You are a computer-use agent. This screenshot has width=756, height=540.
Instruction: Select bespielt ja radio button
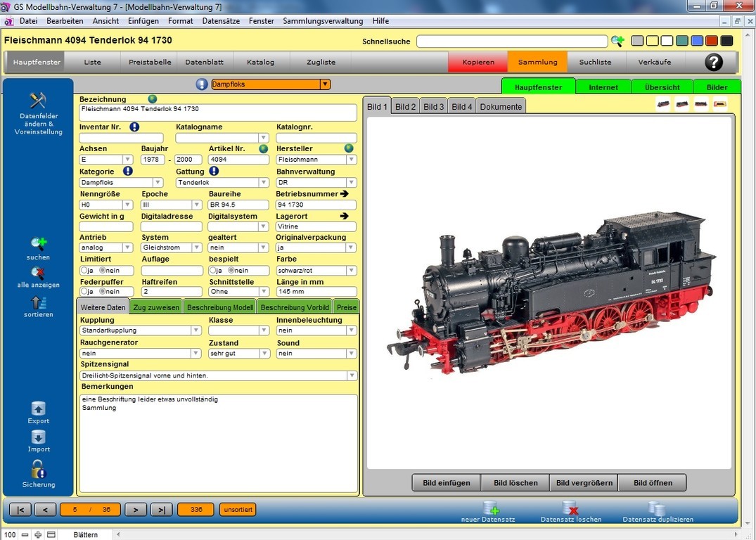212,271
